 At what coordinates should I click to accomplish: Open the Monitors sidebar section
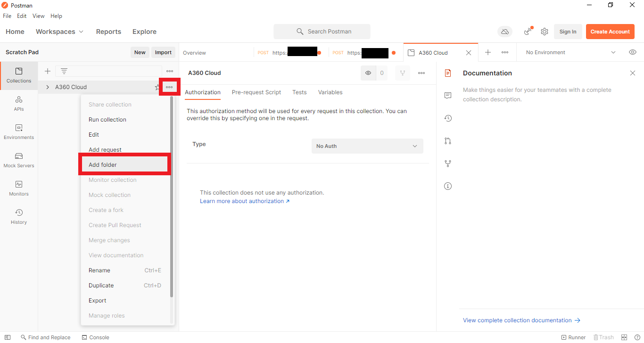click(19, 188)
